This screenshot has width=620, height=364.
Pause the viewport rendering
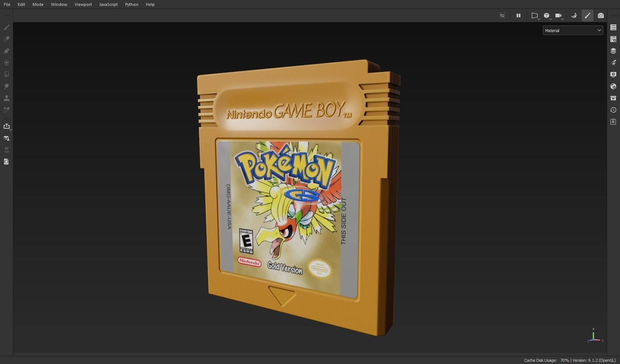tap(519, 15)
